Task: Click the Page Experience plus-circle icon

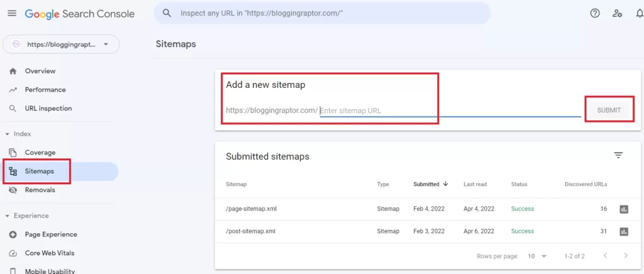Action: (x=13, y=234)
